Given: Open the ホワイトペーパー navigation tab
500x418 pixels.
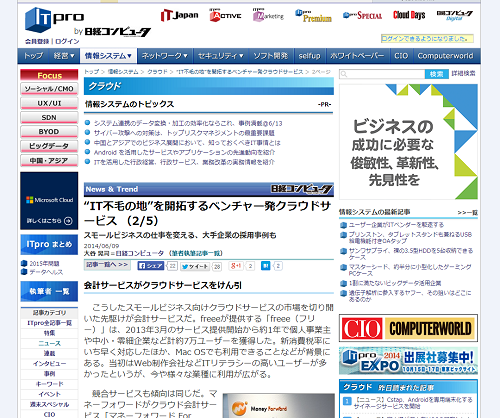Looking at the screenshot, I should click(357, 56).
